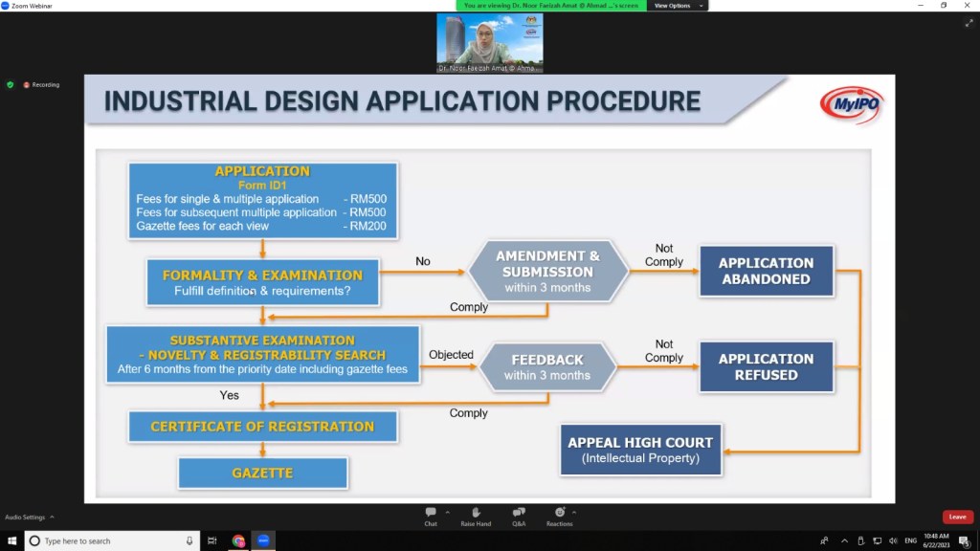Expand the chevron next to Chat
The width and height of the screenshot is (980, 551).
point(448,512)
